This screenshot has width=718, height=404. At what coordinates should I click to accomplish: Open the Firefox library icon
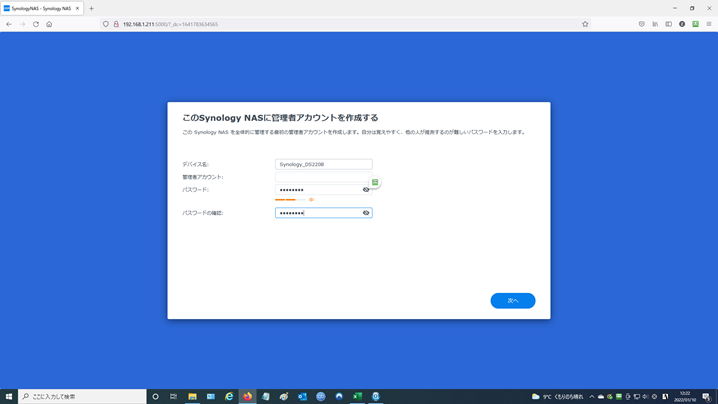pyautogui.click(x=655, y=24)
